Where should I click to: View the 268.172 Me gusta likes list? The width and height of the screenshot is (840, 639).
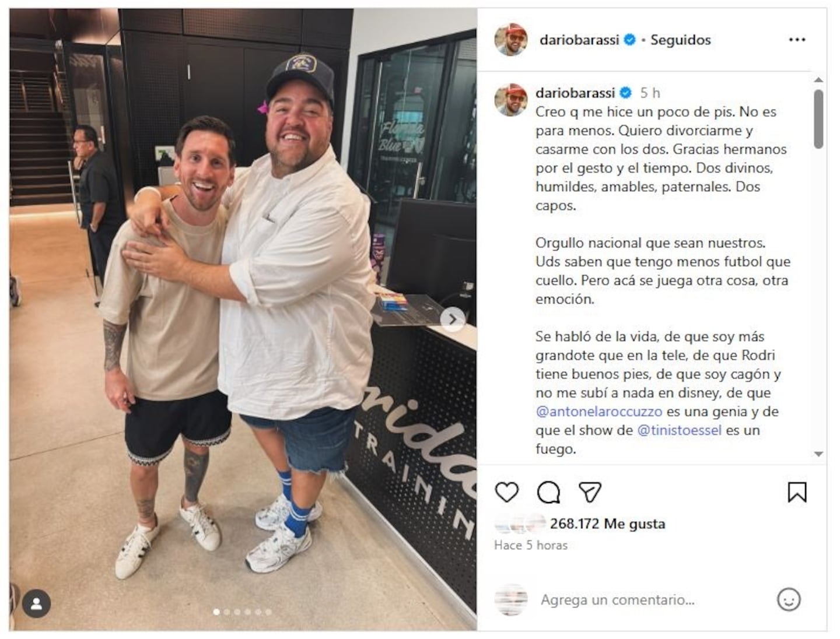click(x=607, y=524)
